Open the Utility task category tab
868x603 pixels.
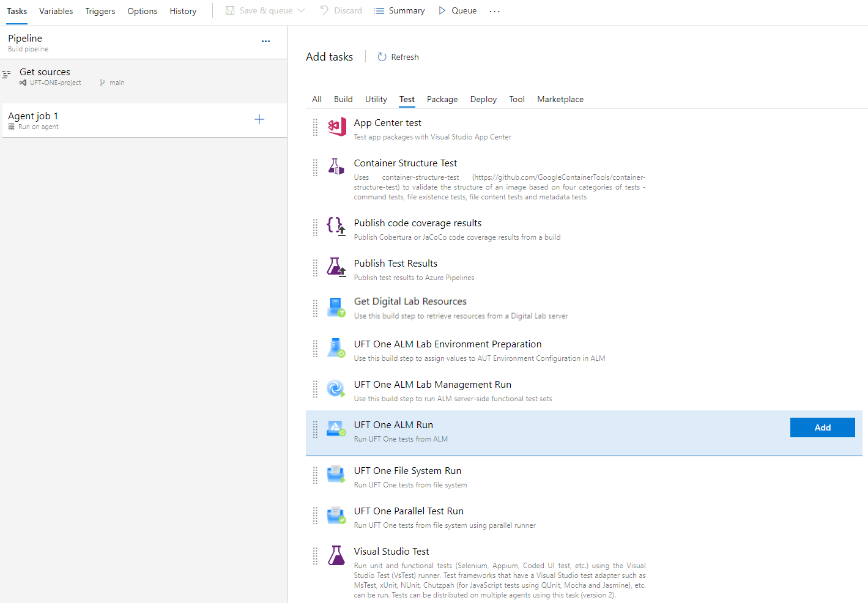[x=376, y=99]
